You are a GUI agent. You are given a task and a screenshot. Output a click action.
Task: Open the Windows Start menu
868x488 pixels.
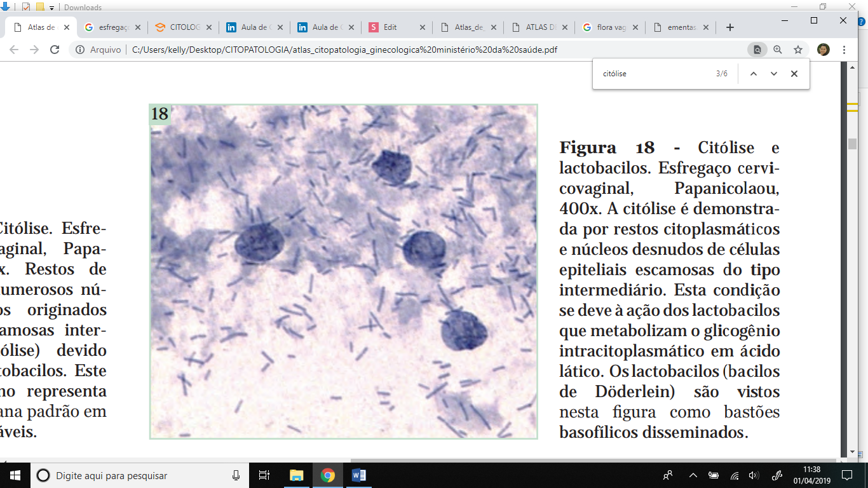15,475
